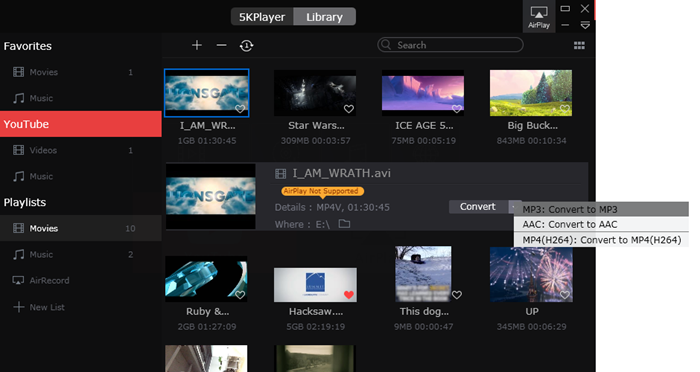Select the YouTube section in sidebar
Viewport: 700px width, 372px height.
click(x=81, y=124)
